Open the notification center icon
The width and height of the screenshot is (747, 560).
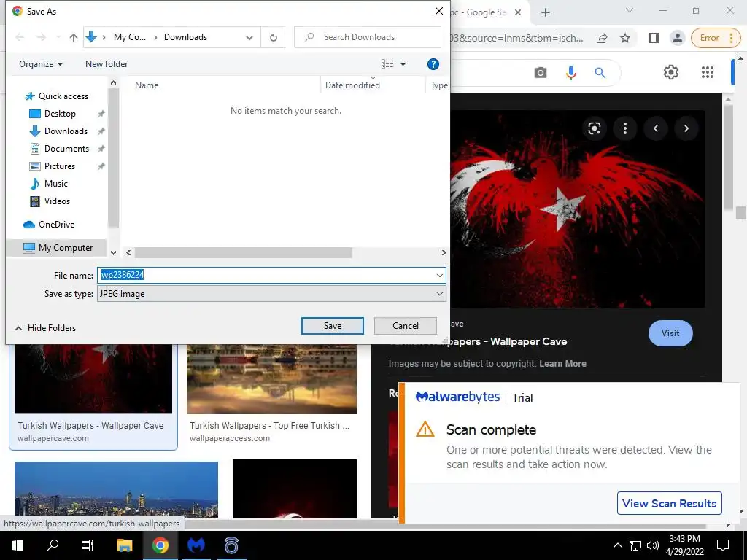click(723, 545)
